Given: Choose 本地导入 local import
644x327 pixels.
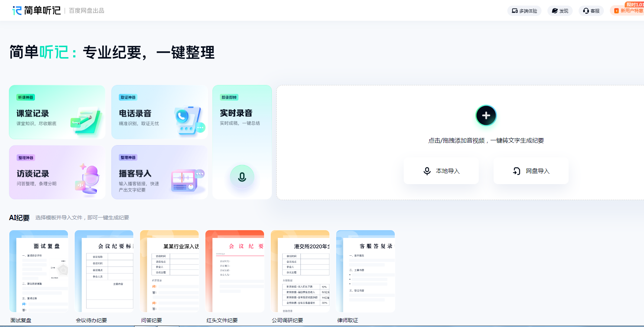Looking at the screenshot, I should click(441, 171).
